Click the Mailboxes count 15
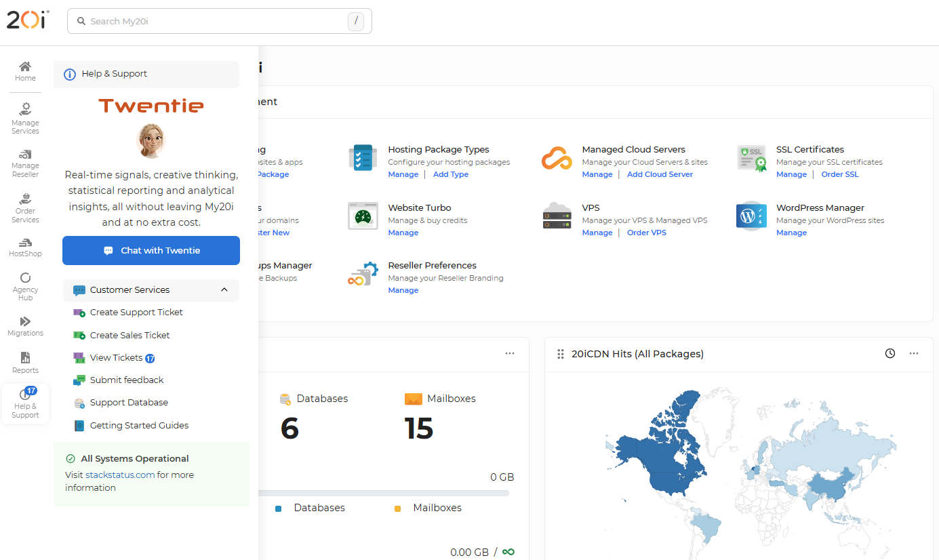Viewport: 939px width, 560px height. [x=419, y=428]
